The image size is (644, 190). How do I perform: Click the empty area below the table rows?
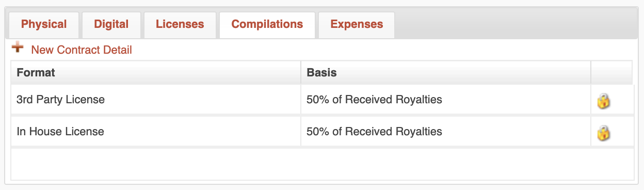tap(322, 164)
